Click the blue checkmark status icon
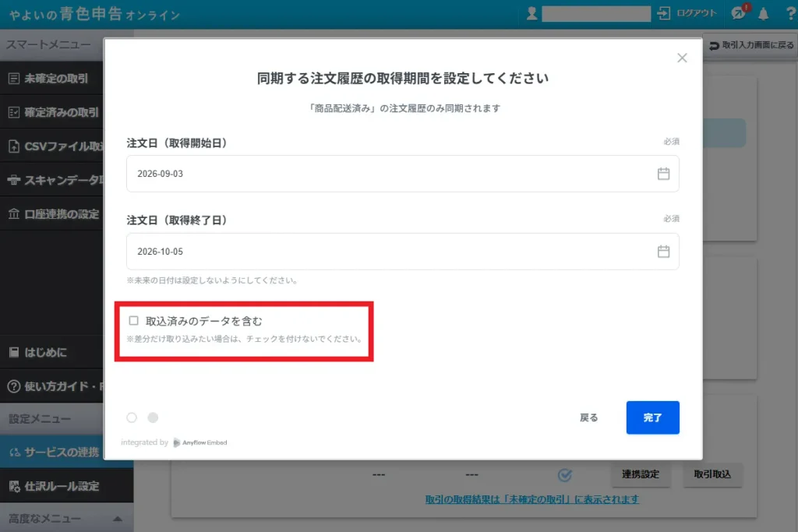The width and height of the screenshot is (798, 532). click(564, 474)
